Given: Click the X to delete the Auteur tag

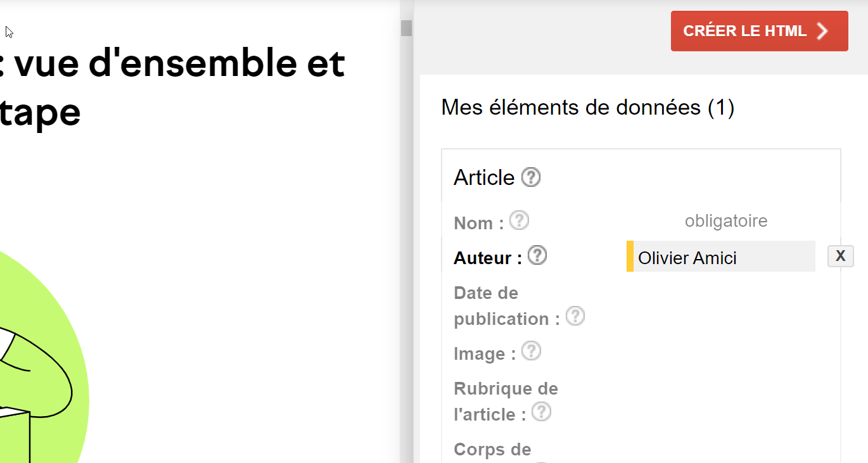Looking at the screenshot, I should [x=840, y=256].
